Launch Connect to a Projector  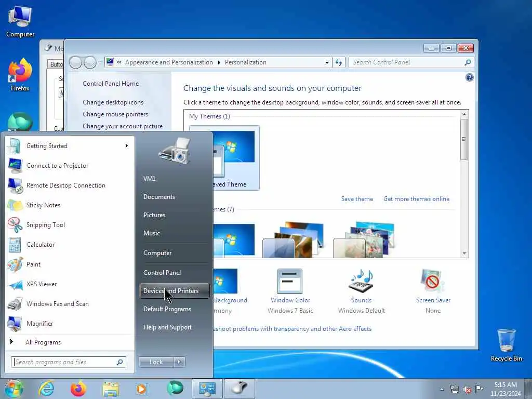pyautogui.click(x=70, y=166)
